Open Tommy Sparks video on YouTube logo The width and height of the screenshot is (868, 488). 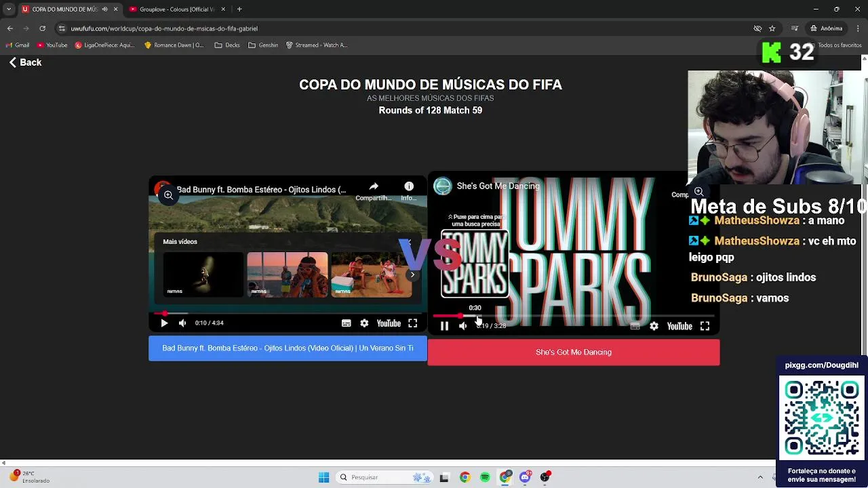pyautogui.click(x=679, y=326)
